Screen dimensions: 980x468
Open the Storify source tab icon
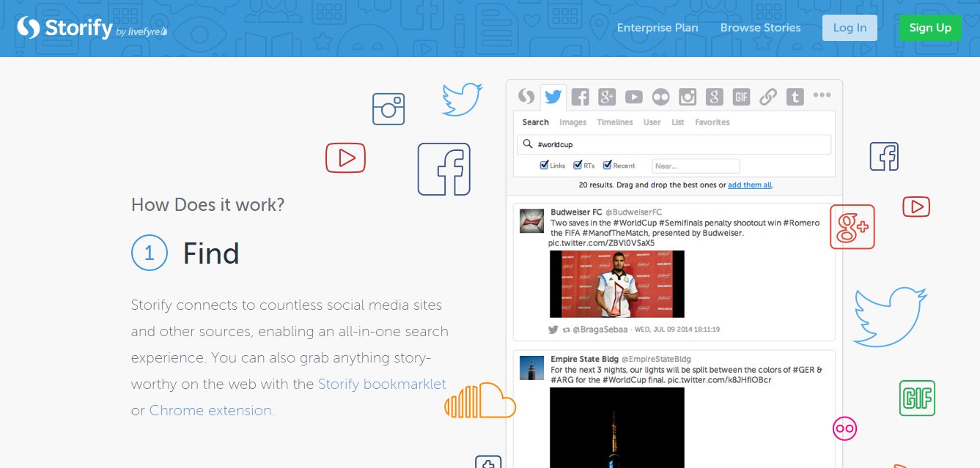526,96
